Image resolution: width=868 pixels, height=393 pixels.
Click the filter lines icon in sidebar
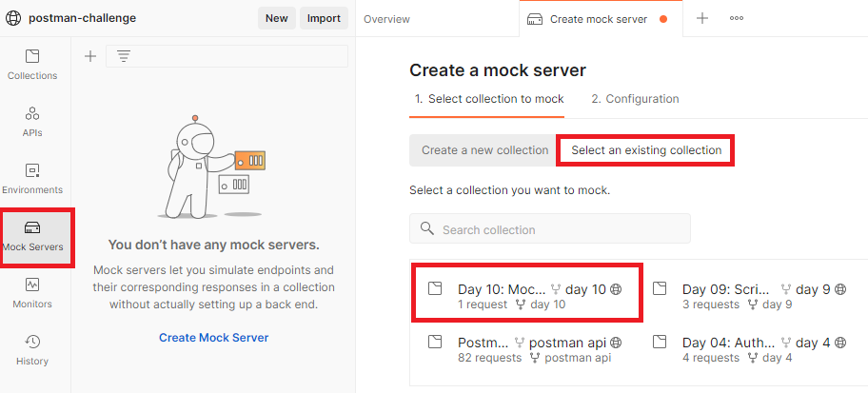(x=124, y=56)
